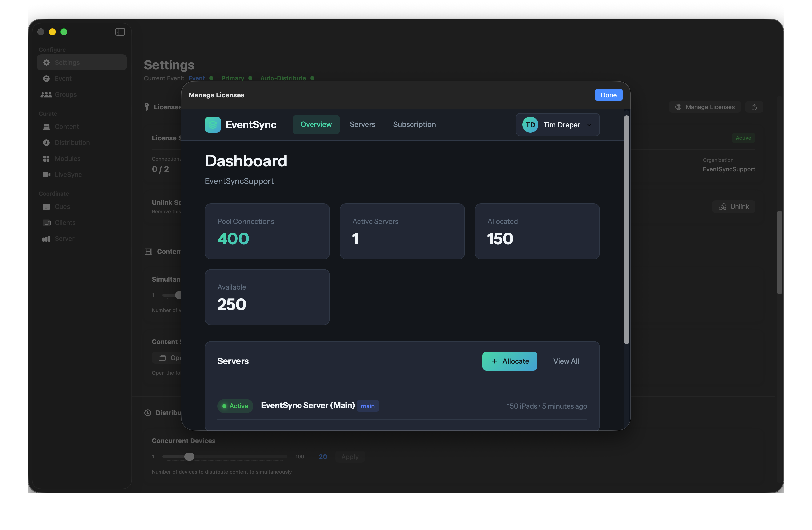Open Settings in the sidebar
Viewport: 812px width, 530px height.
pyautogui.click(x=82, y=63)
